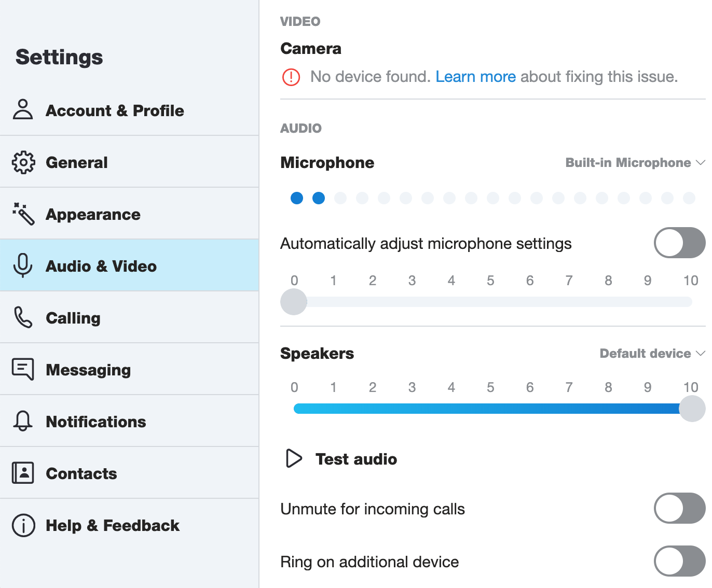The width and height of the screenshot is (712, 588).
Task: Click the Account & Profile person icon
Action: (x=23, y=109)
